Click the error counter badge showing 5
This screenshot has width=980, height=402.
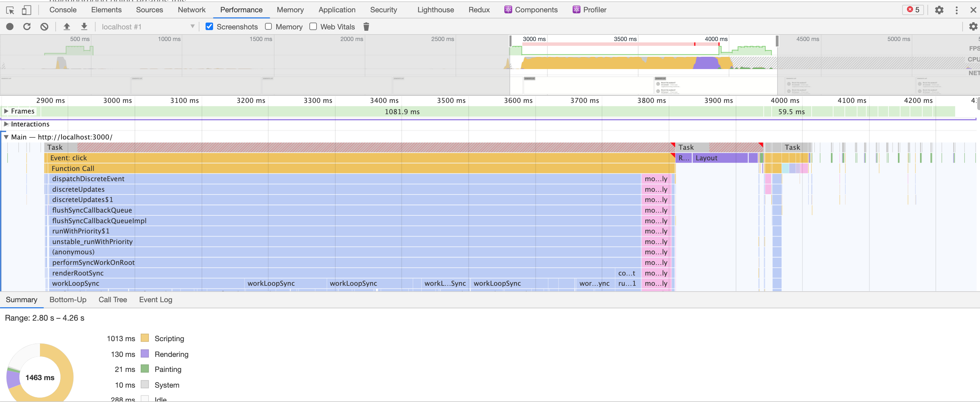click(x=913, y=10)
